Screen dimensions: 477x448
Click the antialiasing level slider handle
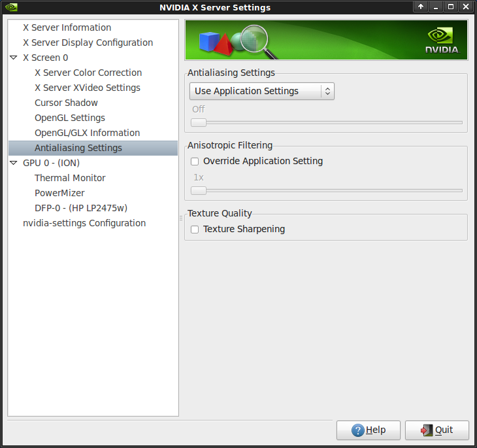coord(199,122)
